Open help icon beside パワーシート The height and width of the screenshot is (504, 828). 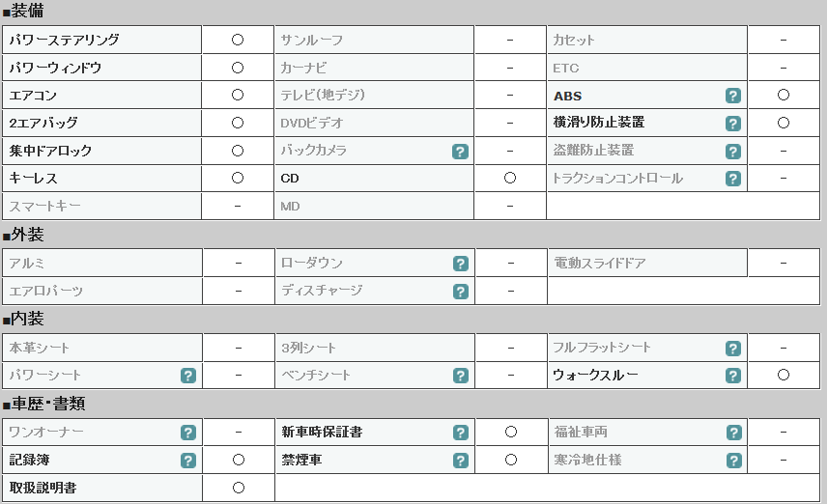(x=188, y=376)
